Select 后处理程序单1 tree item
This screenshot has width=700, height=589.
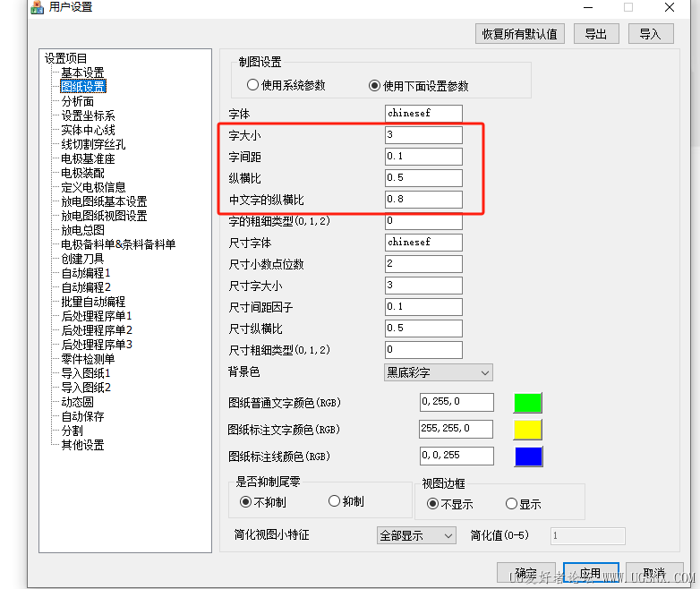click(97, 316)
